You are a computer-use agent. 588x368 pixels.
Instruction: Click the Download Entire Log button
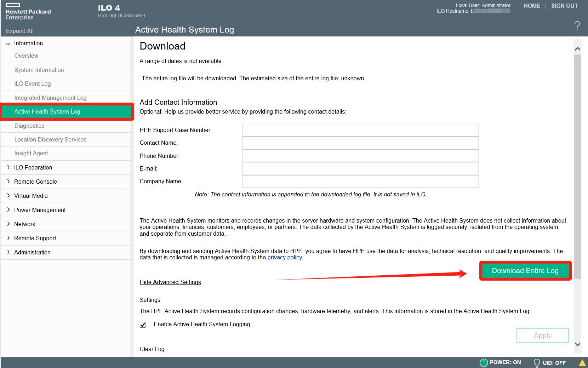click(525, 271)
